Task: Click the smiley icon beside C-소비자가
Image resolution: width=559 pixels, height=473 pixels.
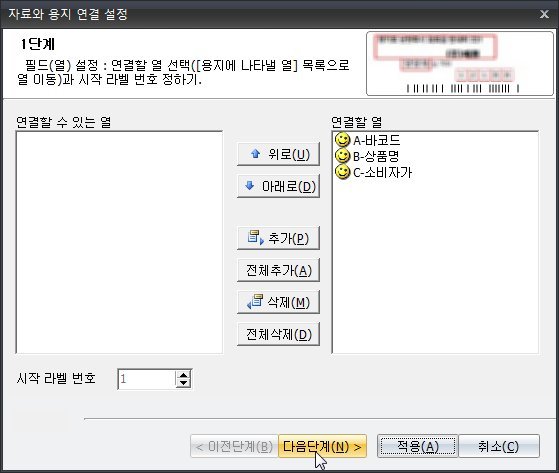Action: (x=343, y=172)
